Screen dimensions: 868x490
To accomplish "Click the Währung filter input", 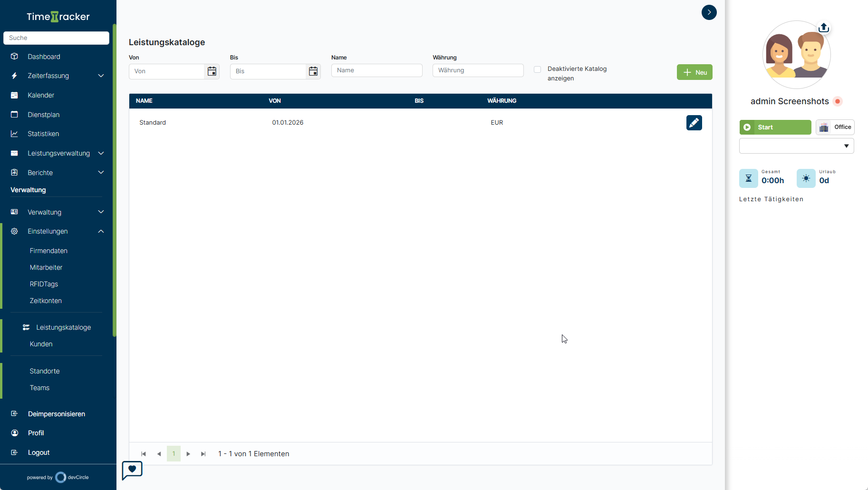I will 478,70.
